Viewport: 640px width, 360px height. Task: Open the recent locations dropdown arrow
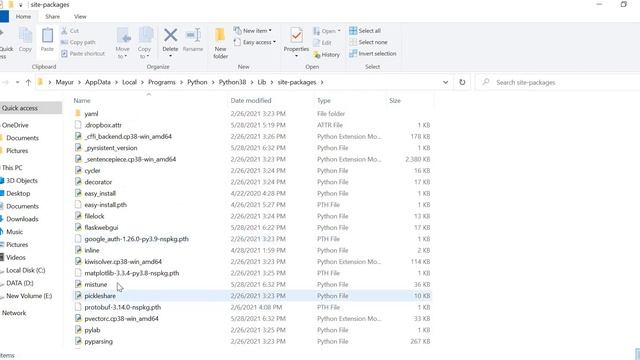pyautogui.click(x=17, y=82)
